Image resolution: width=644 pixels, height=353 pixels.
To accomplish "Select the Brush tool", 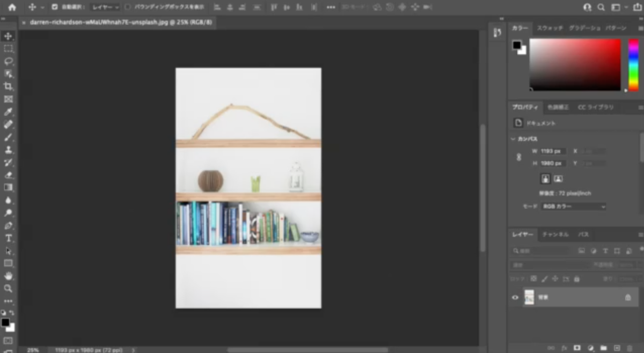I will (x=8, y=137).
